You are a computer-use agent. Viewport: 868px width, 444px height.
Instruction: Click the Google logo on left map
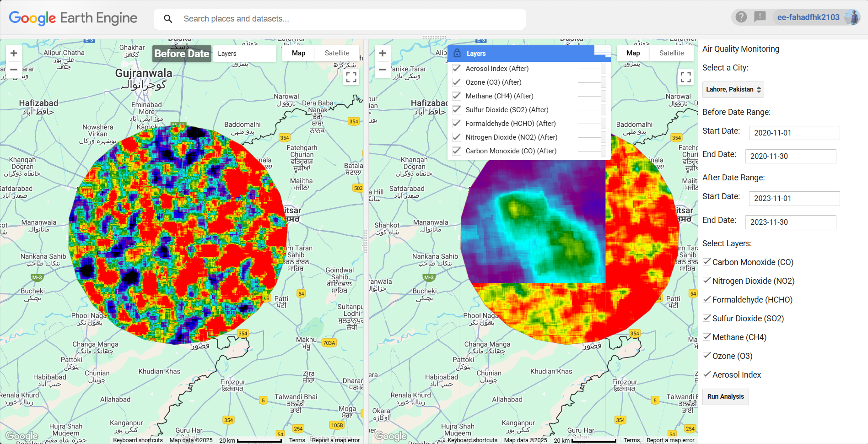coord(22,436)
